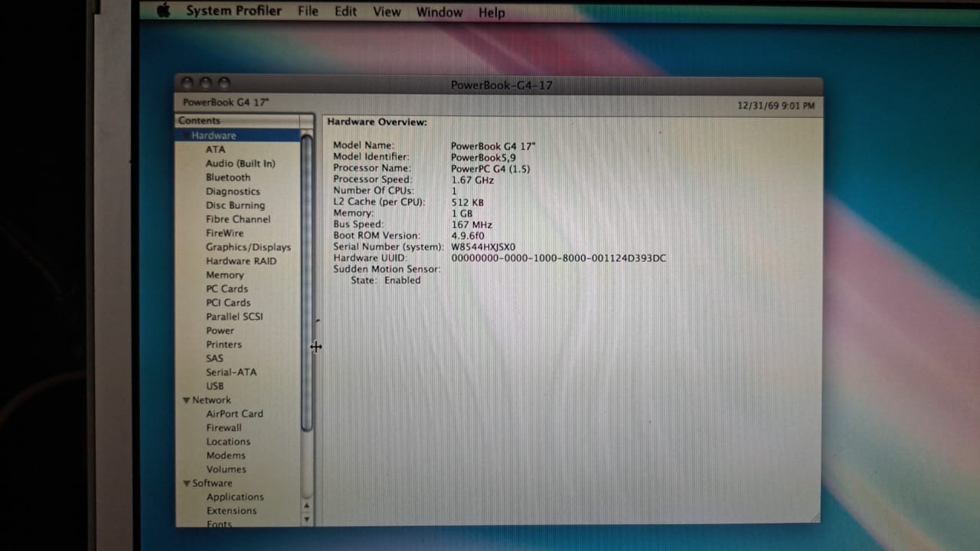This screenshot has width=980, height=551.
Task: Select Bluetooth in the sidebar
Action: coord(228,177)
